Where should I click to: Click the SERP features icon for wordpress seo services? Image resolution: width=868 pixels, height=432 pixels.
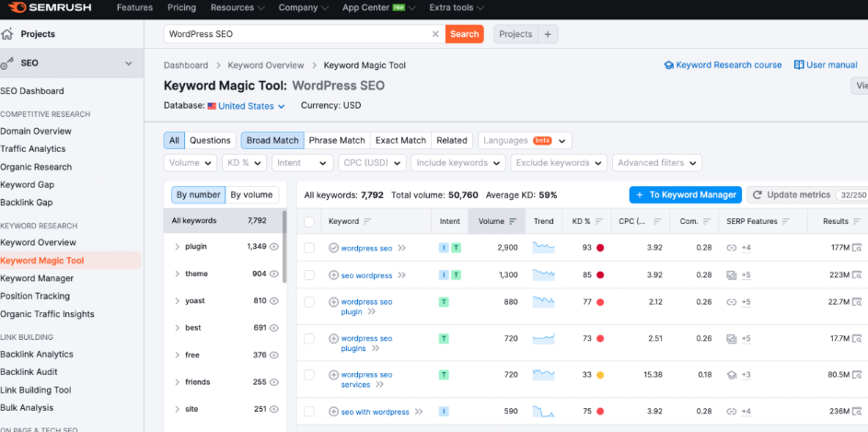click(x=731, y=375)
